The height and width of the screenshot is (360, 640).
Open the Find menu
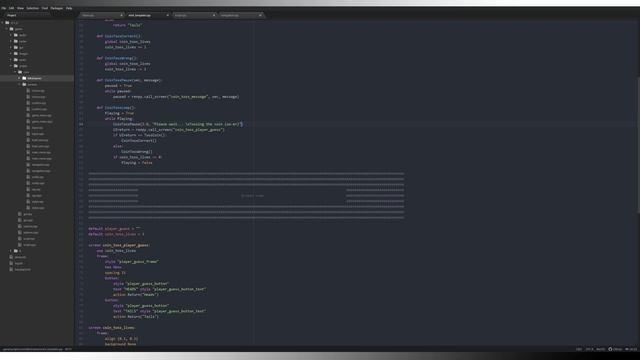(x=44, y=8)
